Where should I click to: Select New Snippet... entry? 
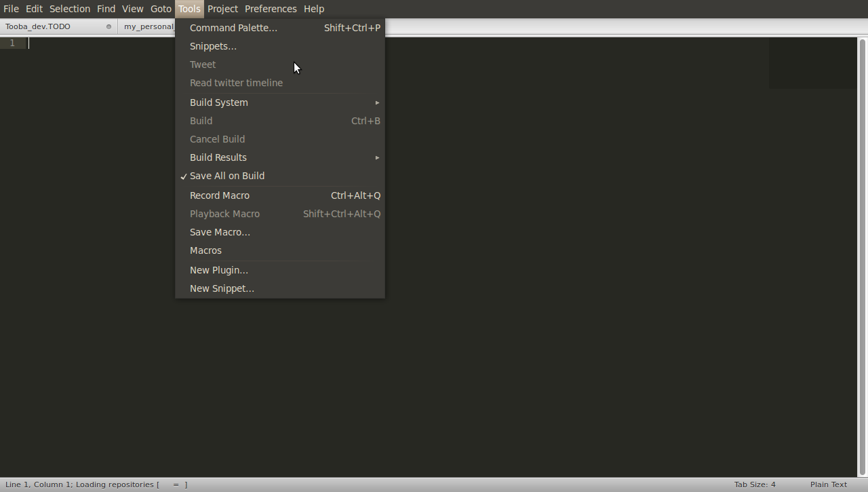(x=280, y=288)
